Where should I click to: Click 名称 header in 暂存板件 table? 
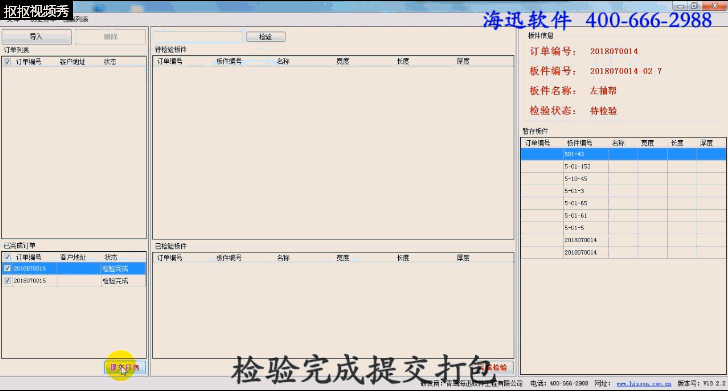(618, 143)
